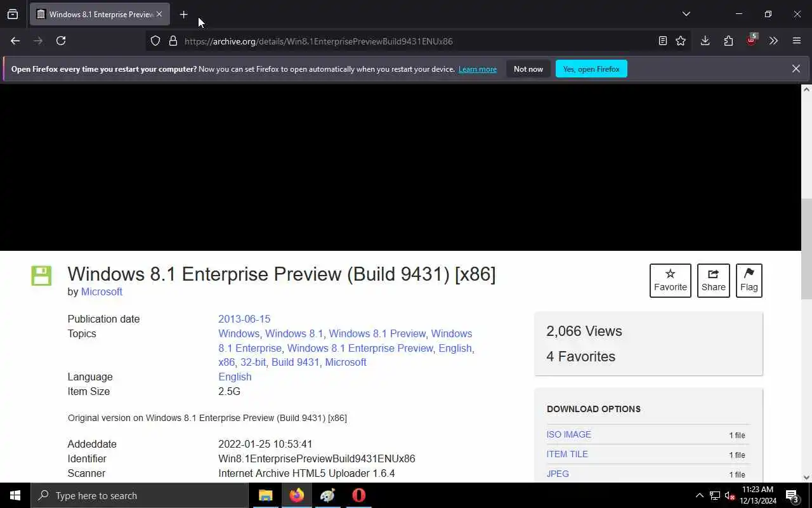Open paint palette app in taskbar
812x508 pixels.
pyautogui.click(x=328, y=495)
